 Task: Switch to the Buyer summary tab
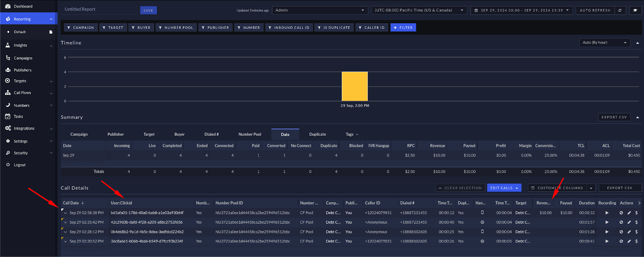tap(180, 135)
